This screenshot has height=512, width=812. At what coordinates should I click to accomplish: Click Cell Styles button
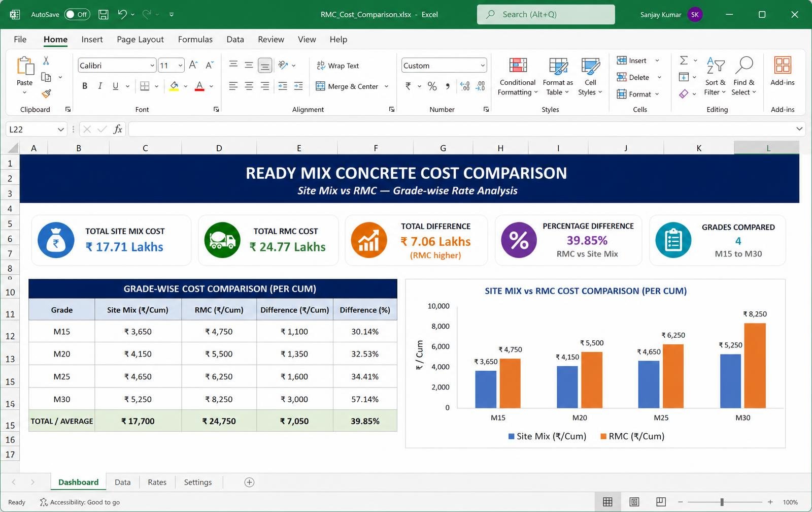pyautogui.click(x=590, y=76)
